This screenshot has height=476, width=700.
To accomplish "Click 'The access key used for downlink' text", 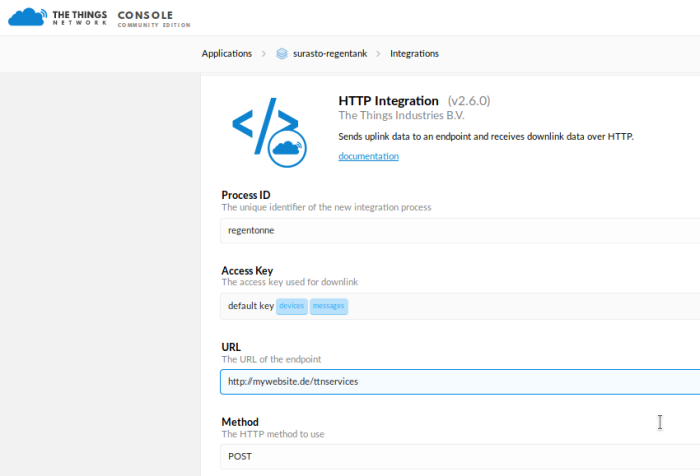I will [290, 282].
